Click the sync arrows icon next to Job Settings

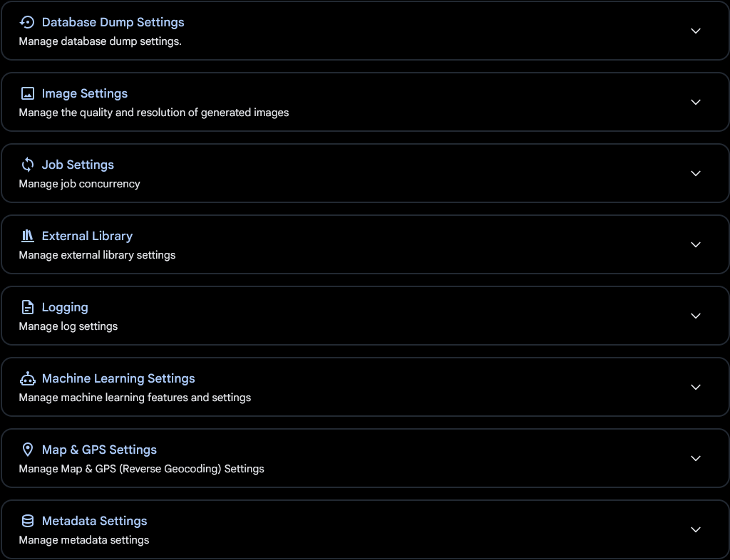pos(27,165)
